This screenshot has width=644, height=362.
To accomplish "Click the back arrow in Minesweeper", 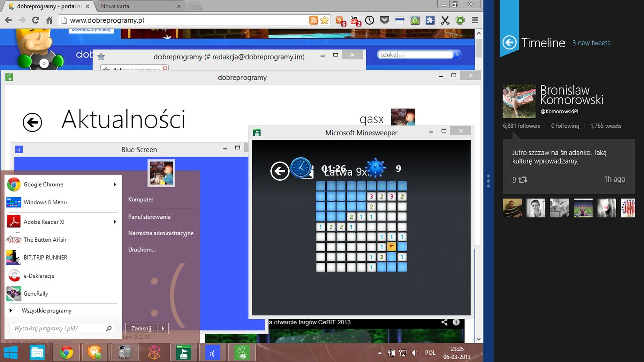I will tap(280, 171).
